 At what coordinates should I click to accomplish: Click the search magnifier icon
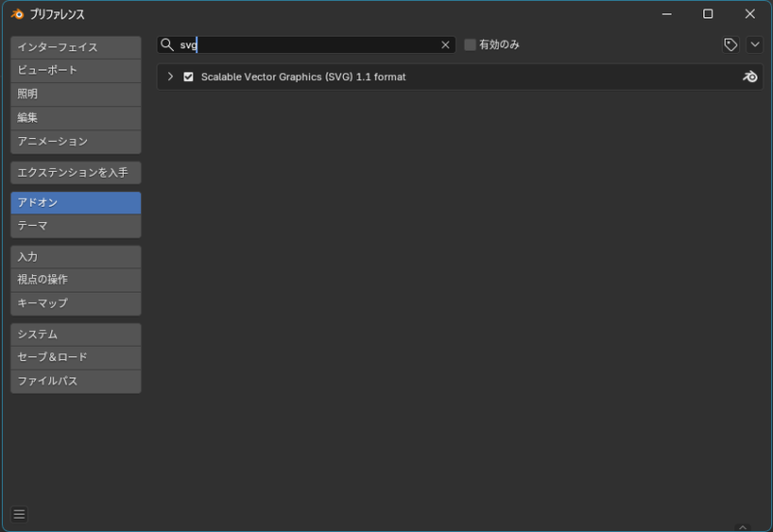coord(167,45)
